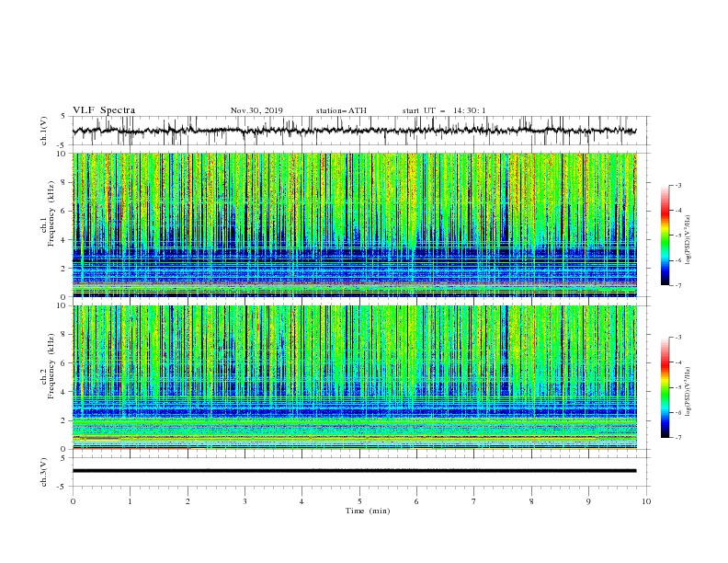
Task: Select the date text "Nov.30, 2019"
Action: (256, 110)
